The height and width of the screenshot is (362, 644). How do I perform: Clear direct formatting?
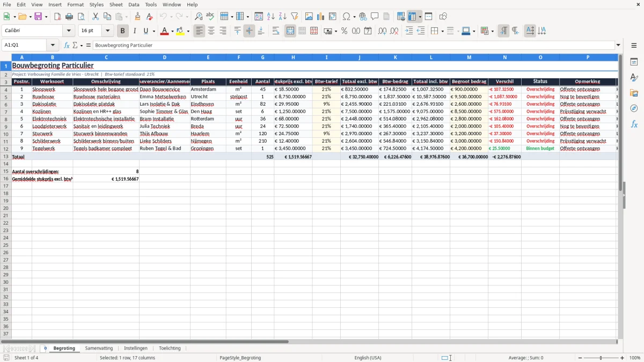149,17
